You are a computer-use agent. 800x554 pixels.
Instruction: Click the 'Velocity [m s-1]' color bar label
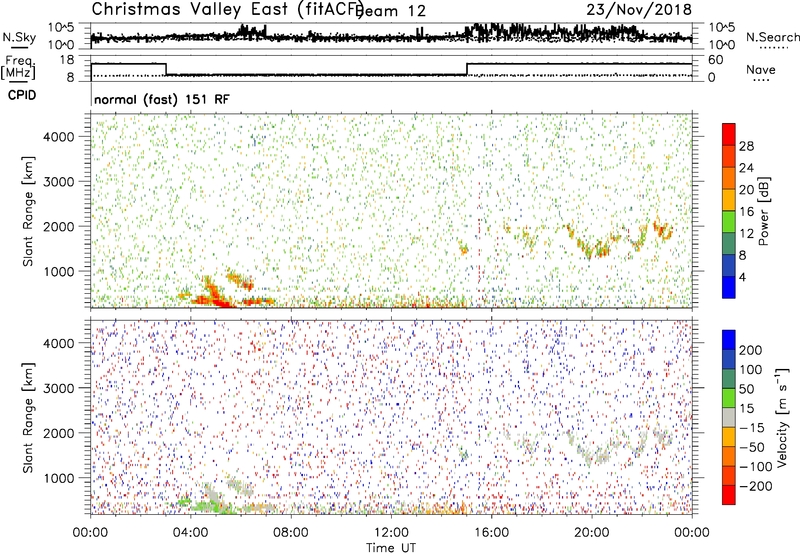[x=781, y=417]
